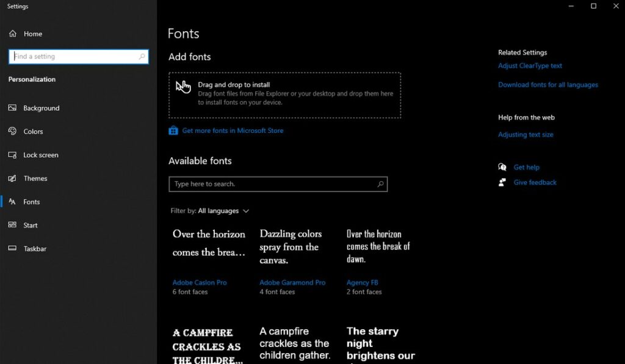Click Download fonts for all languages
Image resolution: width=625 pixels, height=364 pixels.
(x=547, y=85)
